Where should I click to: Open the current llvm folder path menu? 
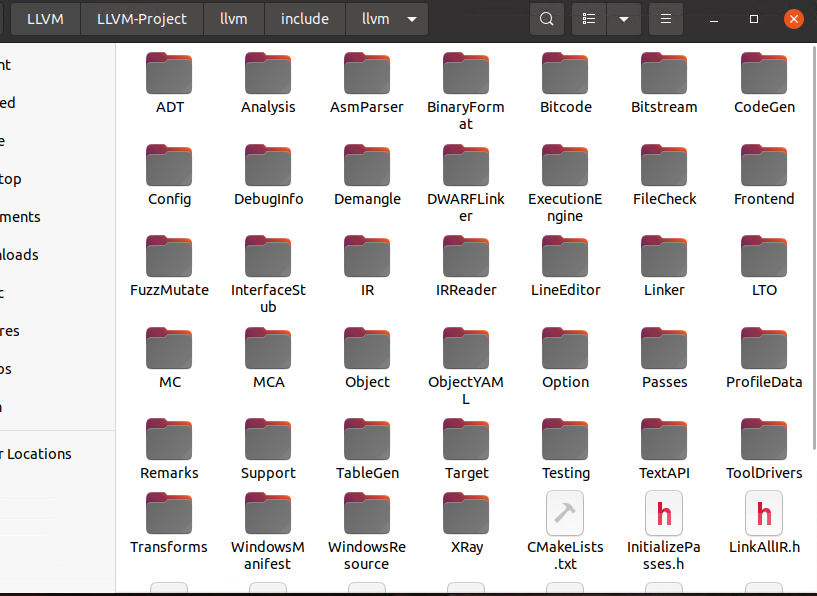(x=387, y=19)
